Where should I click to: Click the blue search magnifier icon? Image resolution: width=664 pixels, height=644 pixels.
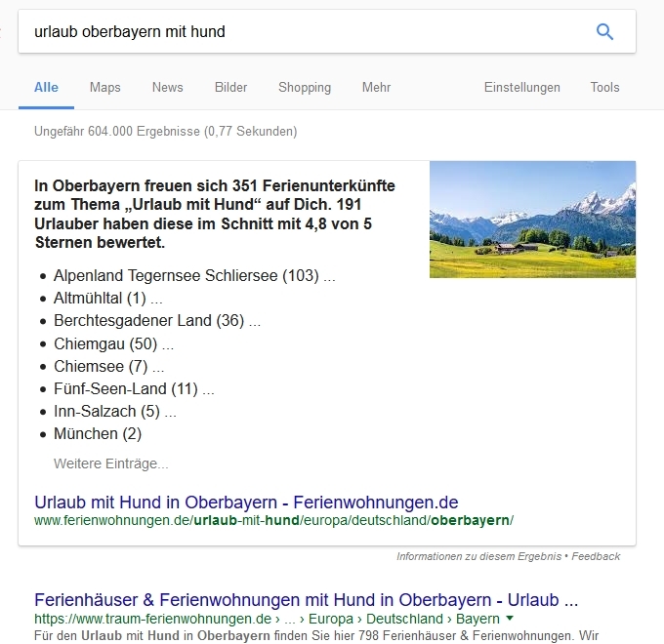tap(604, 32)
